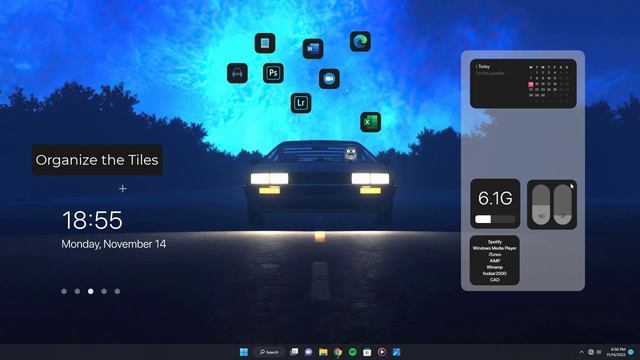Image resolution: width=640 pixels, height=360 pixels.
Task: Select Windows Media Player in the list
Action: tap(495, 248)
